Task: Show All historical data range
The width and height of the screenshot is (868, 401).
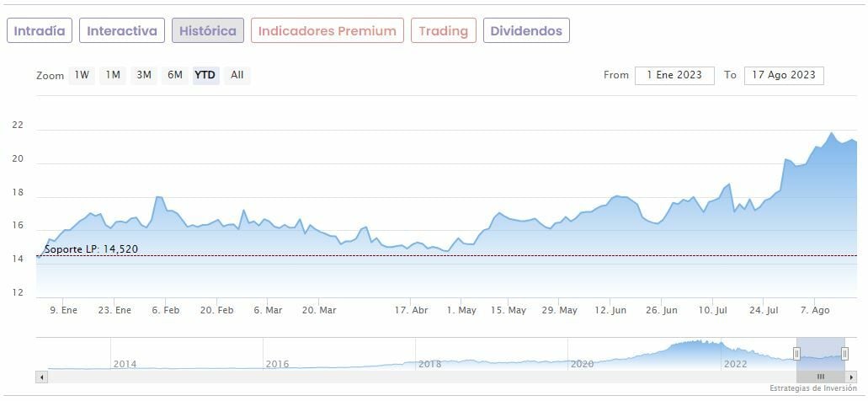Action: coord(237,75)
